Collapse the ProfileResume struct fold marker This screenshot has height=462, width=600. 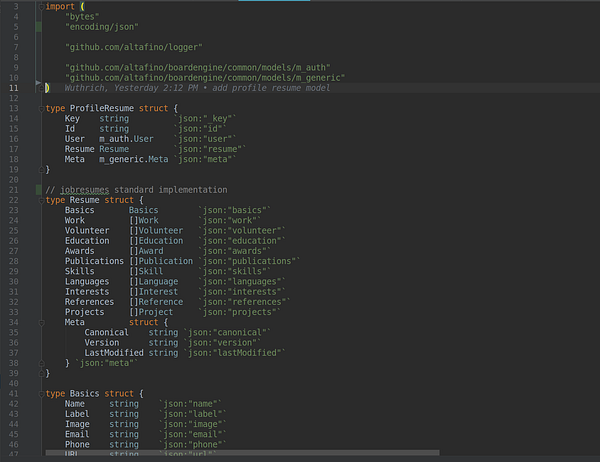39,108
